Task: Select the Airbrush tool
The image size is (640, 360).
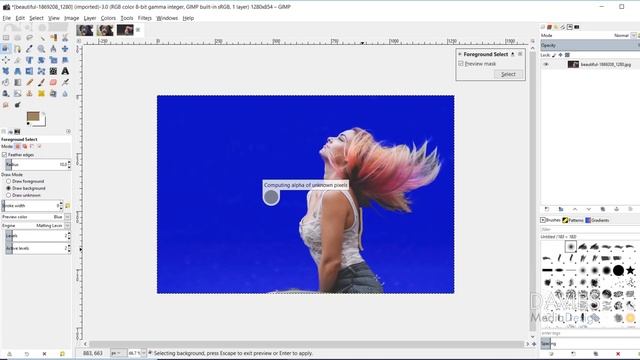Action: click(65, 82)
